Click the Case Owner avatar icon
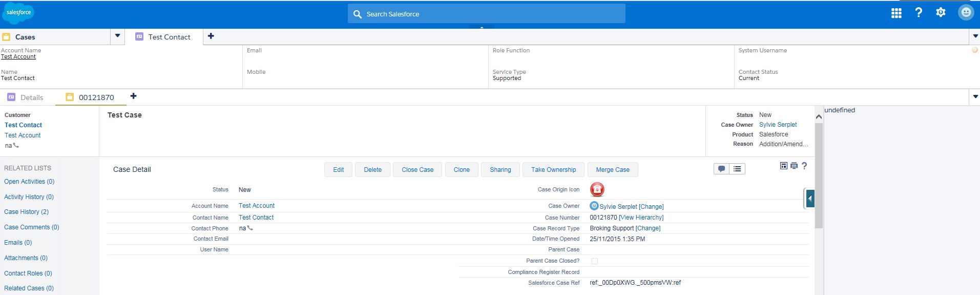 594,206
